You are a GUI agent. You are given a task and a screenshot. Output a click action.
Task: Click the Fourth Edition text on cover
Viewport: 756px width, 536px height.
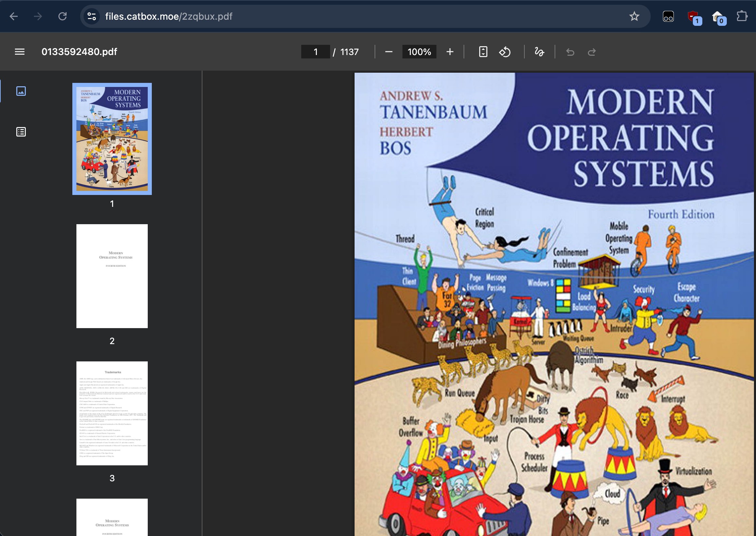pyautogui.click(x=681, y=214)
